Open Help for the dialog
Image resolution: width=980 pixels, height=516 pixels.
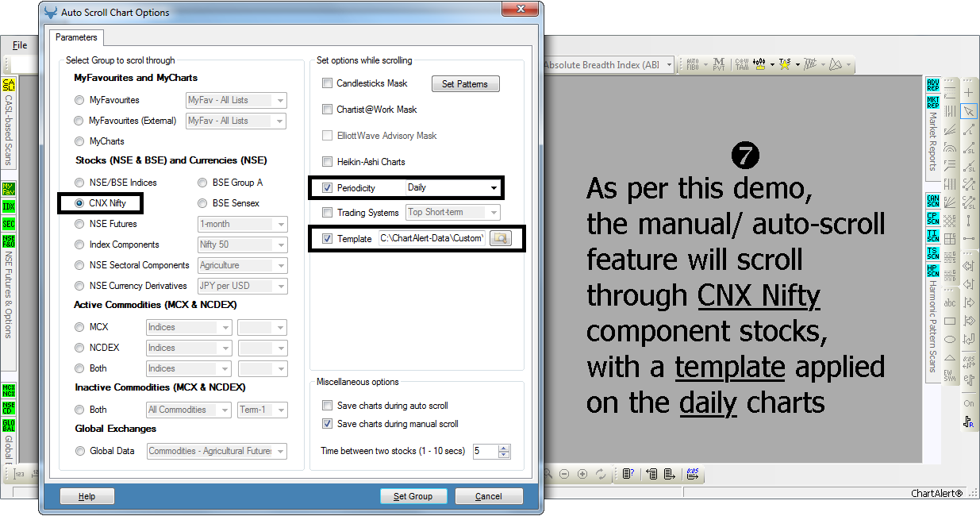[x=87, y=496]
